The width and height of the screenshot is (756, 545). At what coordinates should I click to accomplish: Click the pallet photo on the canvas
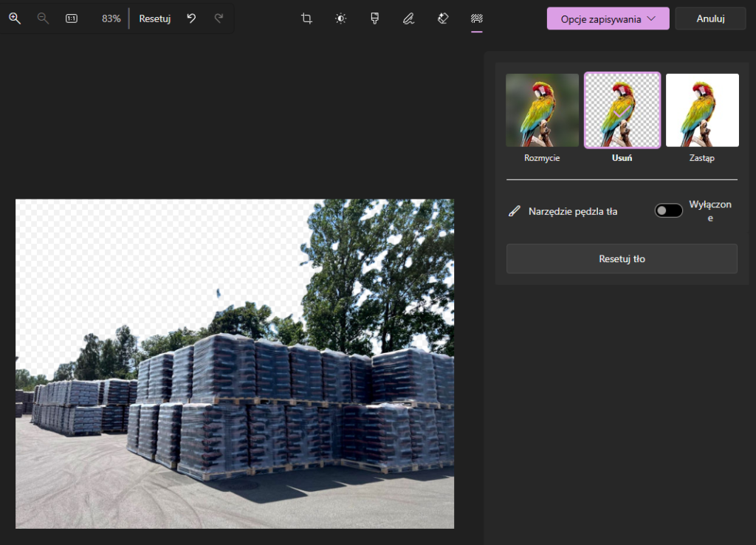click(x=235, y=363)
